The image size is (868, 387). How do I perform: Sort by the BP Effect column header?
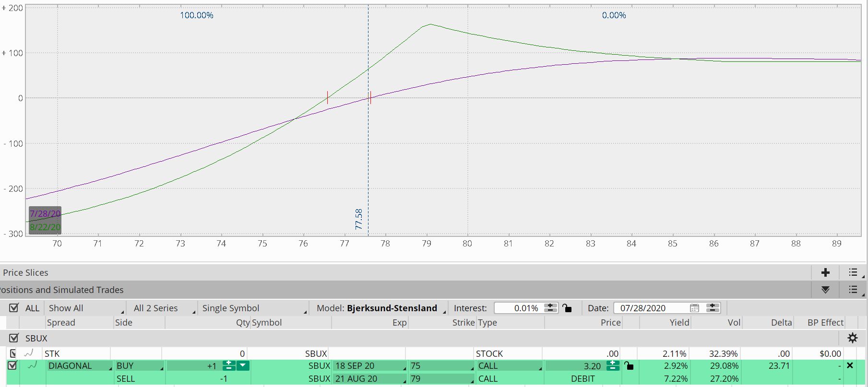(x=825, y=323)
